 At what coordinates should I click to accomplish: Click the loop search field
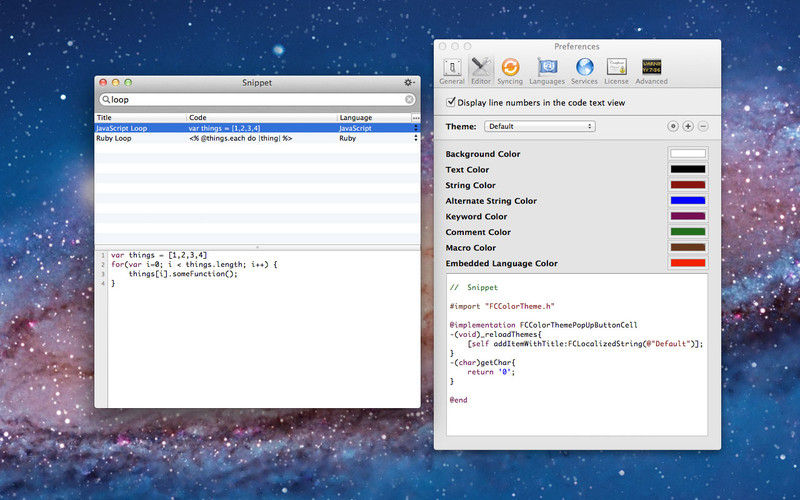pyautogui.click(x=257, y=99)
